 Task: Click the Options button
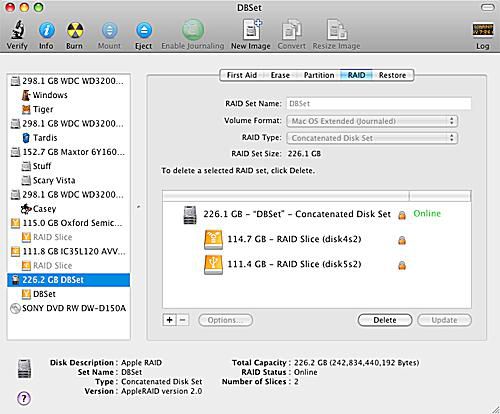[x=225, y=320]
